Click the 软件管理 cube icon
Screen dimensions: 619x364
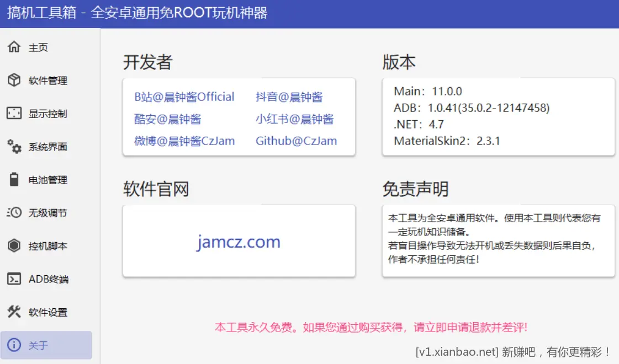pos(14,81)
